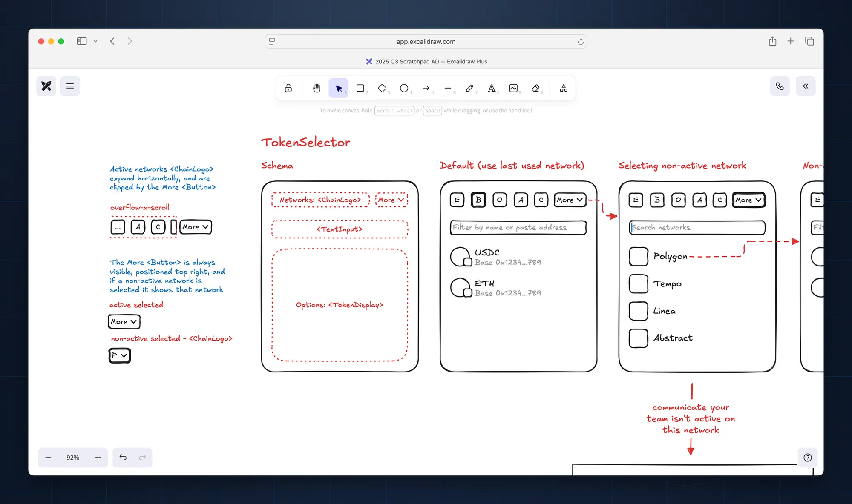The width and height of the screenshot is (852, 504).
Task: Select the Rectangle shape tool
Action: (360, 88)
